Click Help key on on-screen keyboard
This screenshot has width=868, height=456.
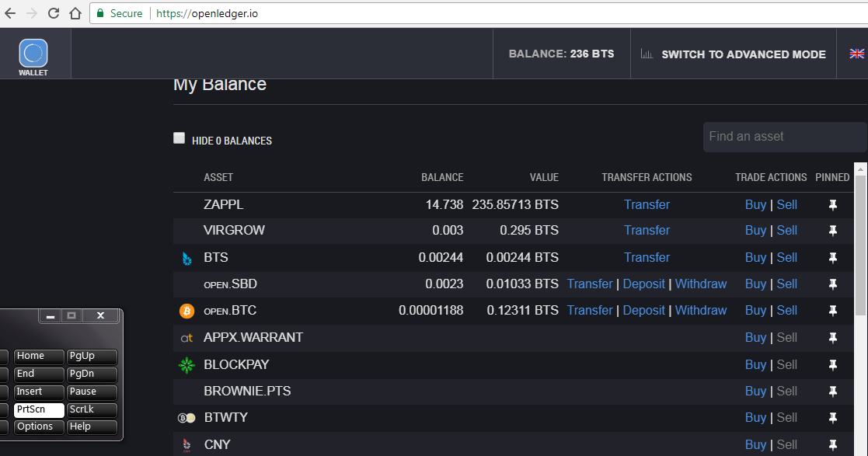pyautogui.click(x=92, y=427)
